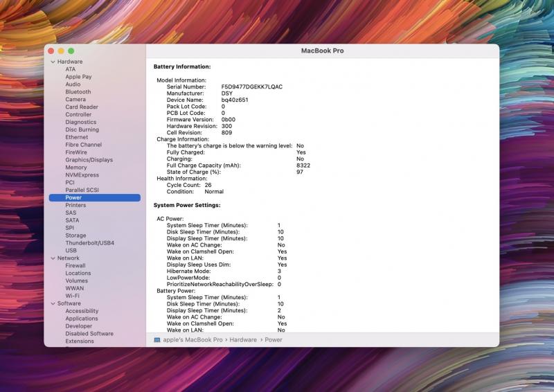Viewport: 554px width, 392px height.
Task: Open Storage in the sidebar
Action: pos(75,235)
